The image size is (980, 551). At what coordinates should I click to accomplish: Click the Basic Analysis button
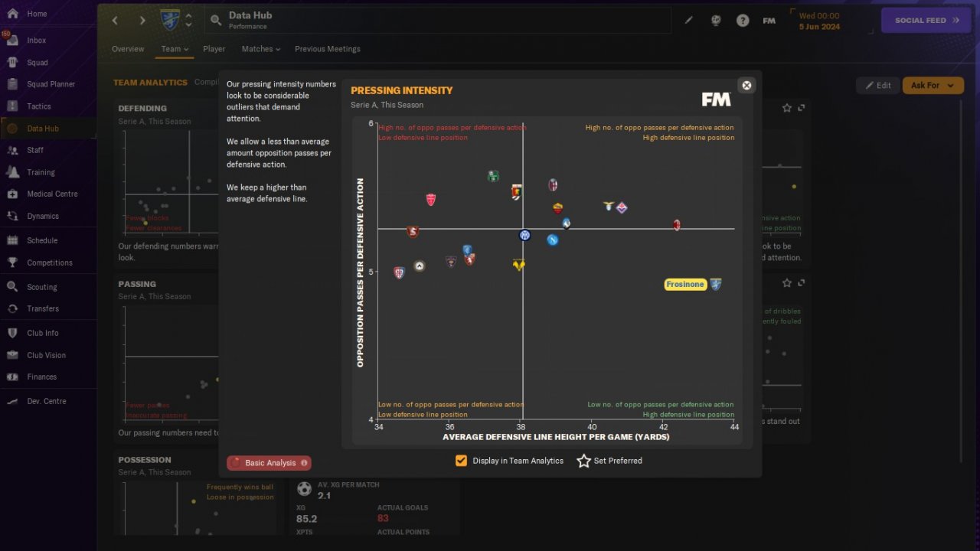(269, 463)
